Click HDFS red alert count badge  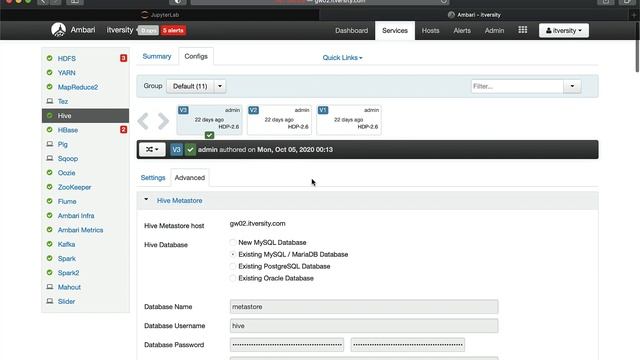coord(123,58)
